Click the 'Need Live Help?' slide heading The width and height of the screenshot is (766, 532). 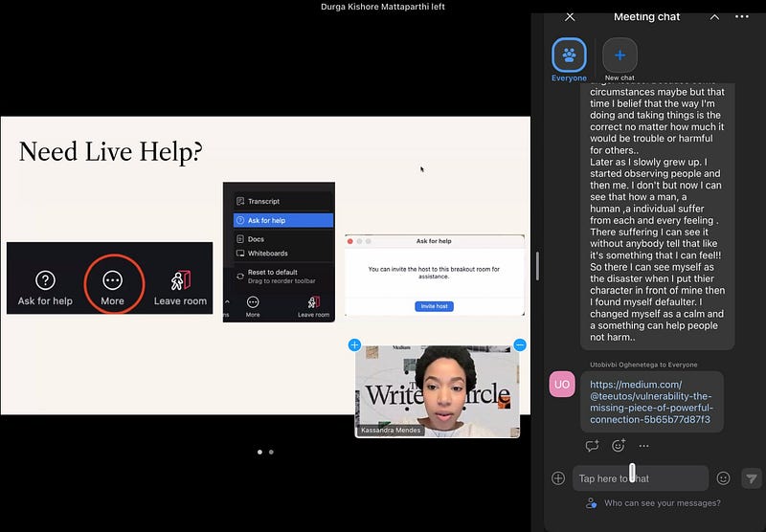110,151
